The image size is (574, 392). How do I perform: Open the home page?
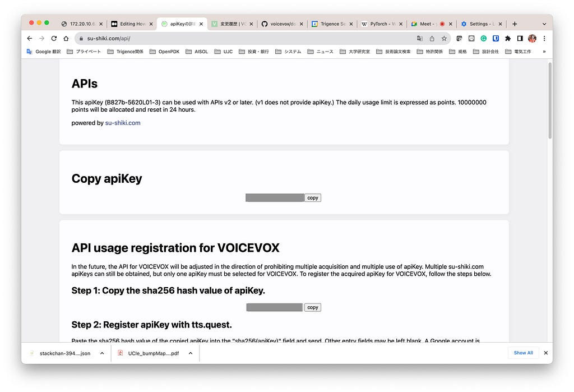66,39
